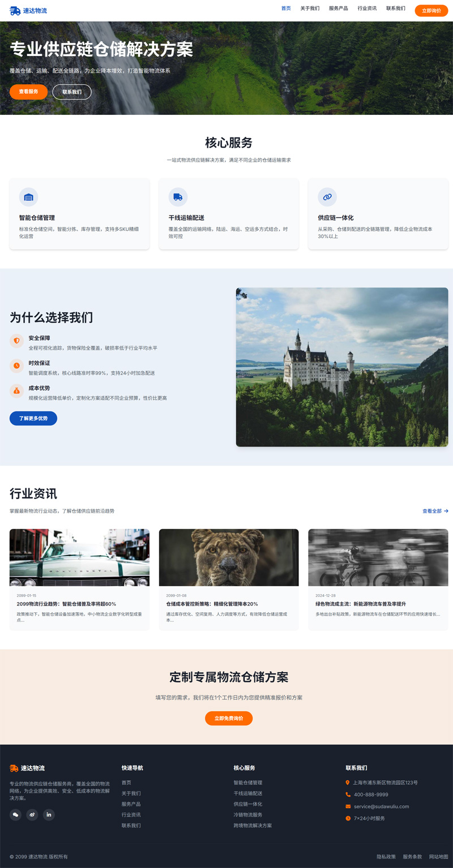Click the chain-link icon on 供应链一体化 card
Screen dimensions: 453x868
(x=327, y=197)
